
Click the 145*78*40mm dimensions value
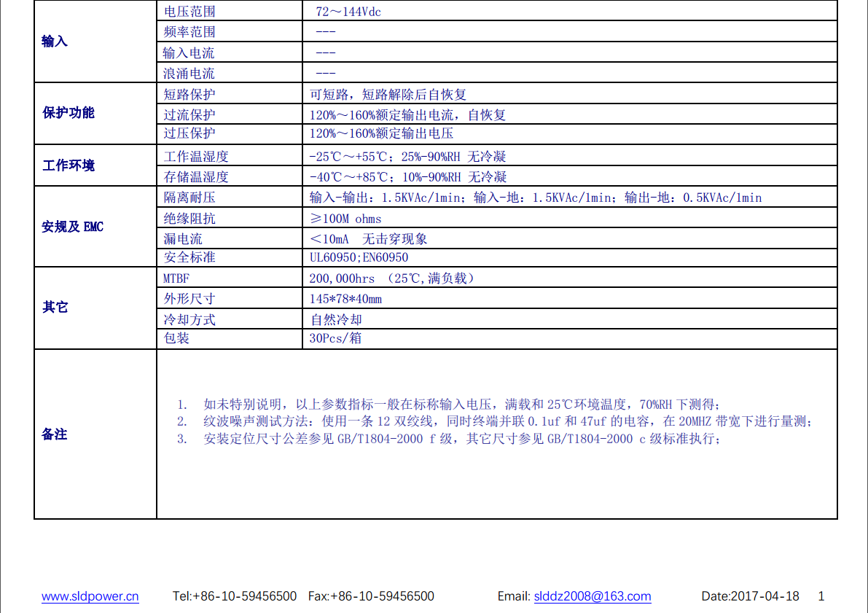click(x=345, y=299)
